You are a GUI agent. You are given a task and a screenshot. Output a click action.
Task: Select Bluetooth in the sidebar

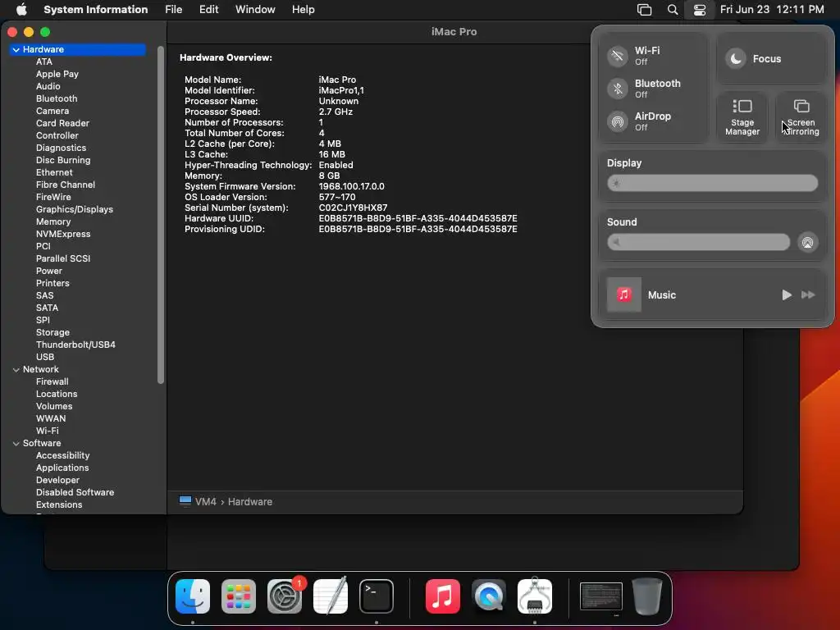tap(57, 98)
